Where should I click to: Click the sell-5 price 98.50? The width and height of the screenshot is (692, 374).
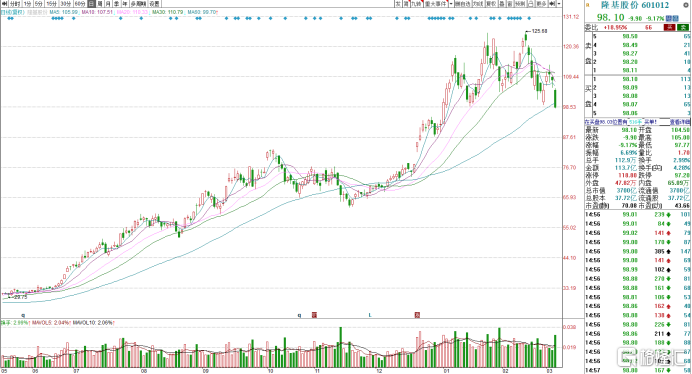click(630, 37)
